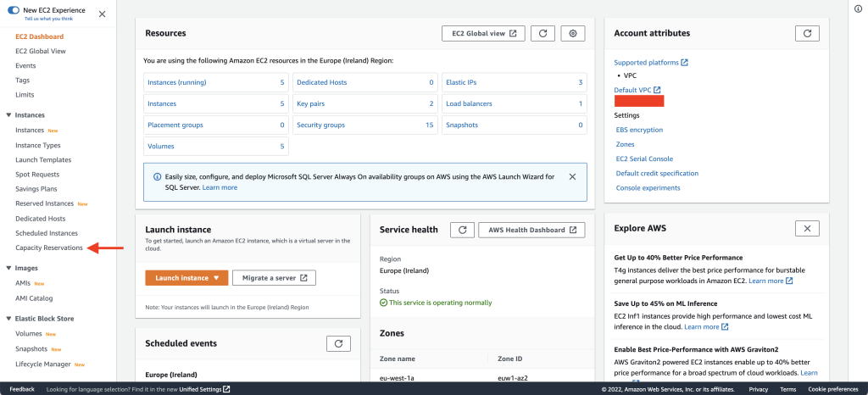Click Feedback in footer
Viewport: 868px width, 395px height.
21,389
